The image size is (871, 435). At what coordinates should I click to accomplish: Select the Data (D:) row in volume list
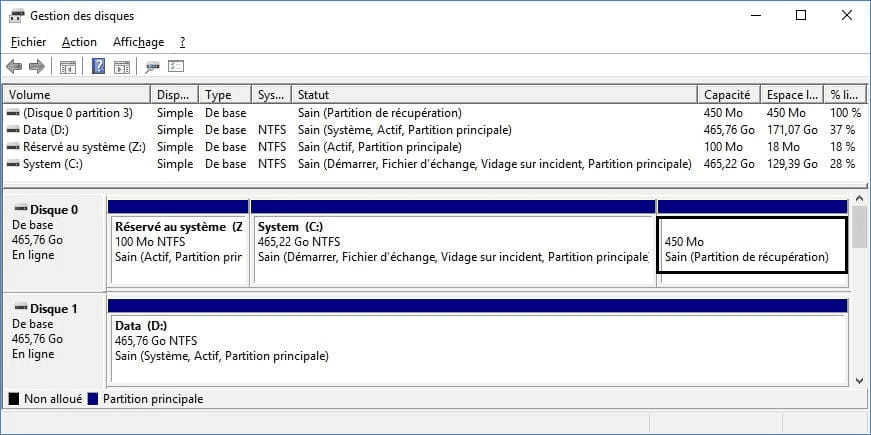48,130
